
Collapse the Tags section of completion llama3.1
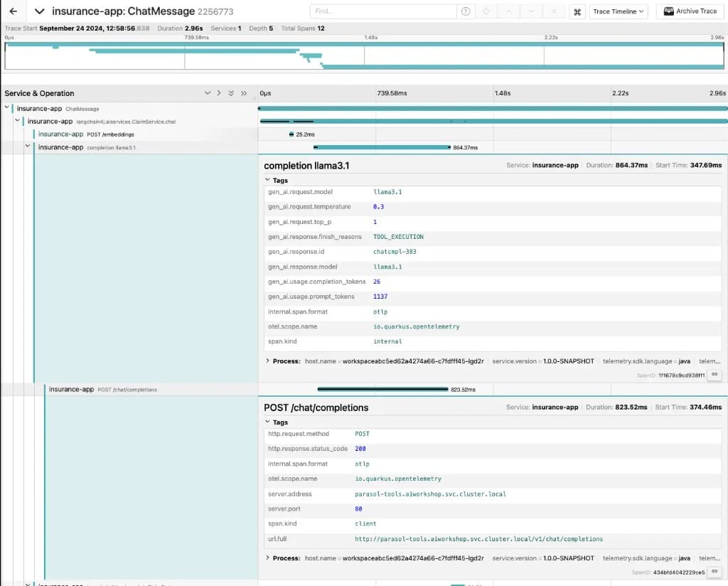pos(269,180)
